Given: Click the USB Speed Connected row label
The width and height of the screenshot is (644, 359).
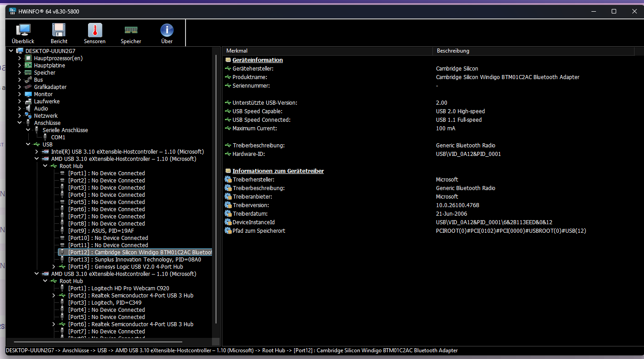Looking at the screenshot, I should pos(261,120).
